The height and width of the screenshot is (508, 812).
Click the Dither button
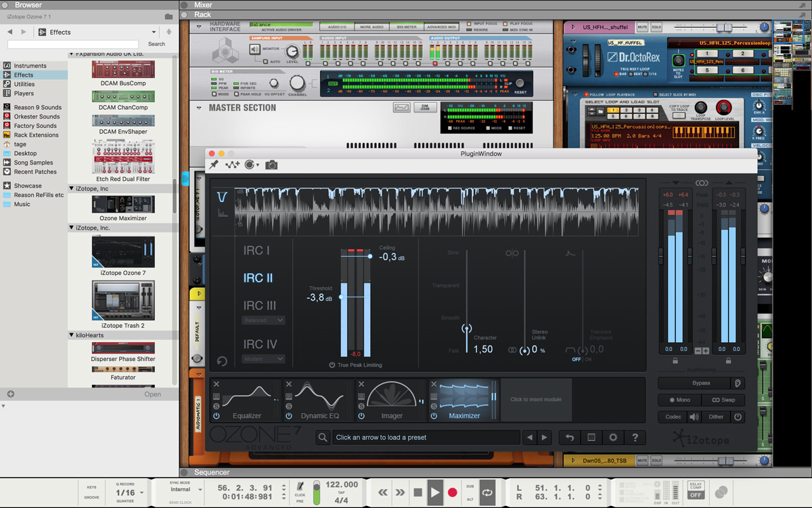tap(716, 417)
